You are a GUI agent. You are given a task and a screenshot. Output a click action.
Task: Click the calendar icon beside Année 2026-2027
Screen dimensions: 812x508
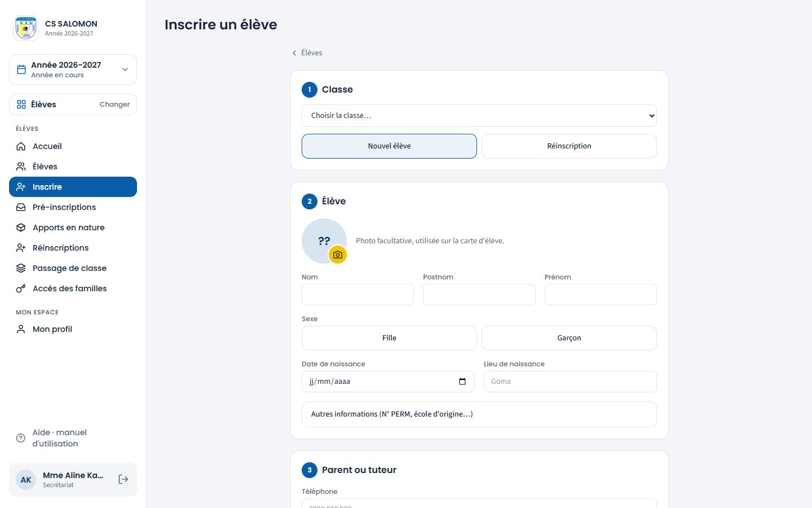21,69
